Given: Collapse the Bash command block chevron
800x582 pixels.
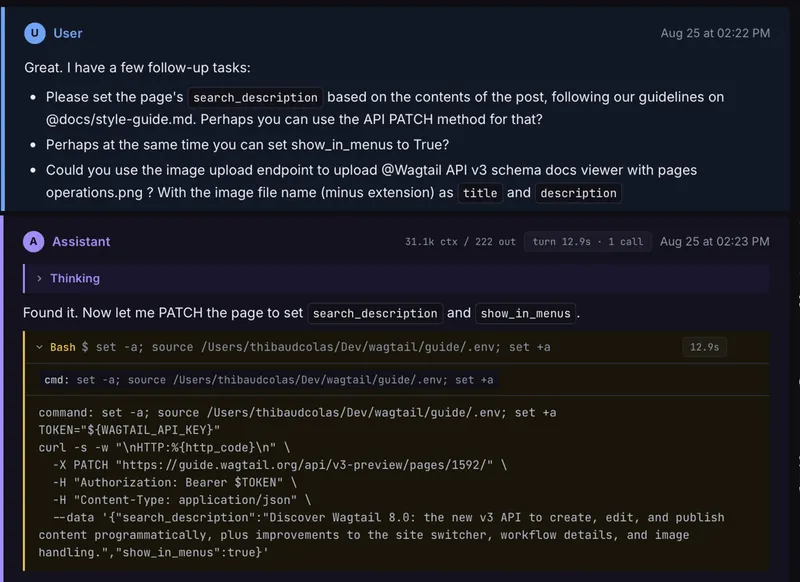Looking at the screenshot, I should click(39, 347).
